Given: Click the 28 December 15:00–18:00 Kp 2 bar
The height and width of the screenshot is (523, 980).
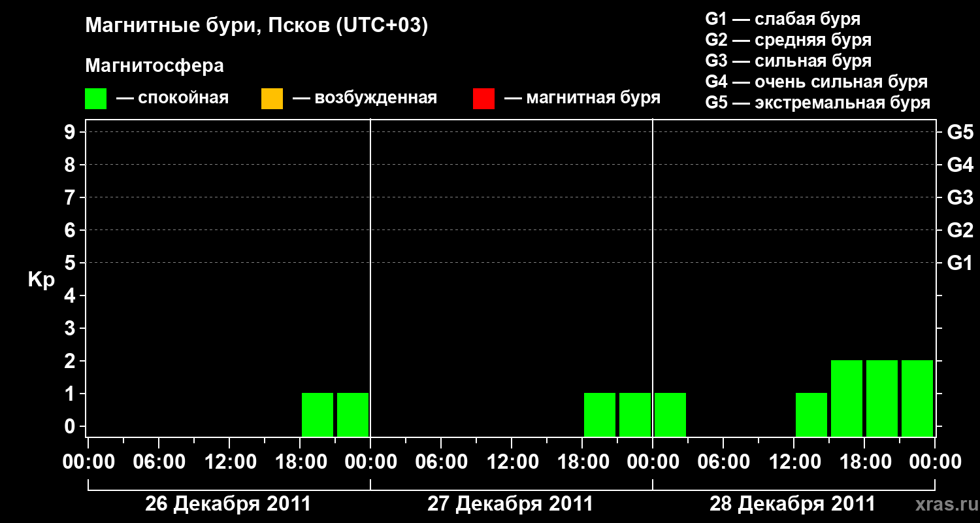Looking at the screenshot, I should (847, 398).
